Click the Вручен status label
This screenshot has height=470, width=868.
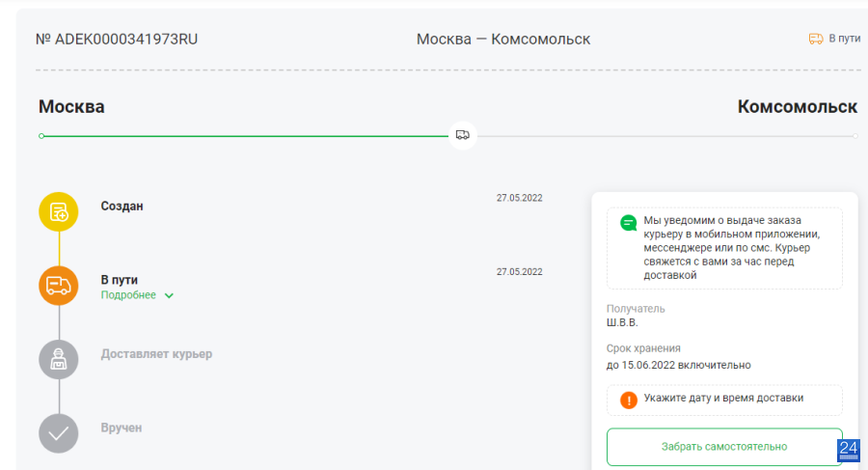coord(122,428)
